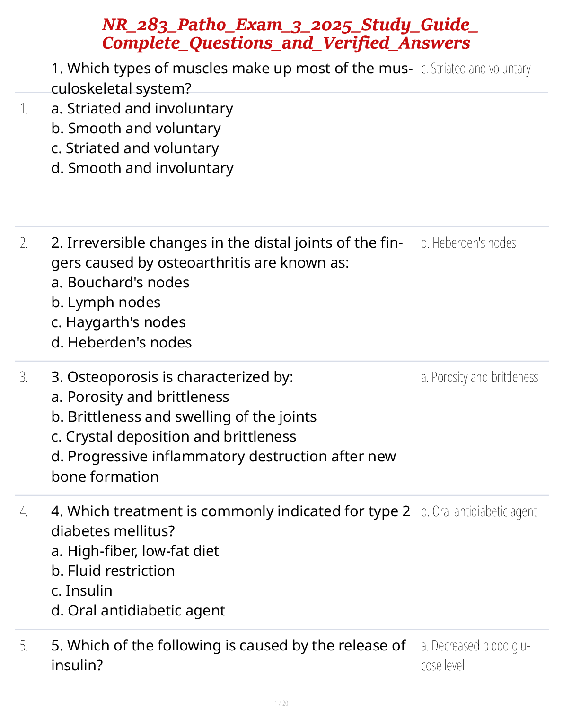Select option 'c. Haygarth's nodes'
This screenshot has height=728, width=563.
coord(118,322)
